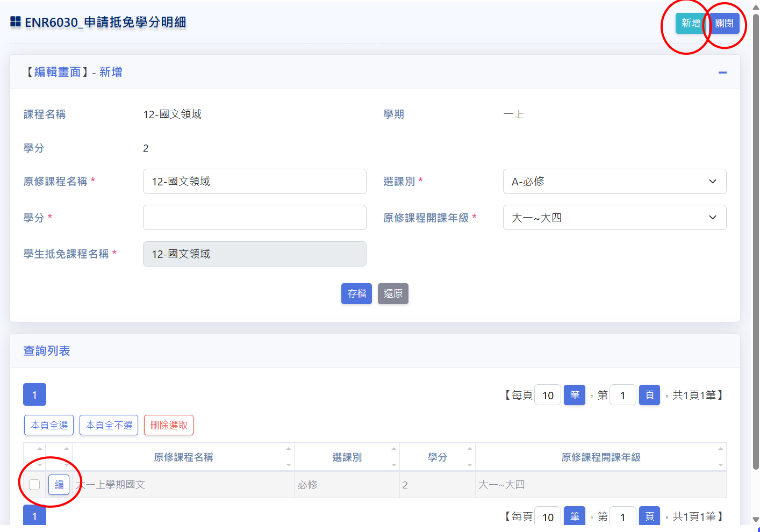Delete selected rows with 刪除選取
This screenshot has width=760, height=532.
pyautogui.click(x=169, y=425)
